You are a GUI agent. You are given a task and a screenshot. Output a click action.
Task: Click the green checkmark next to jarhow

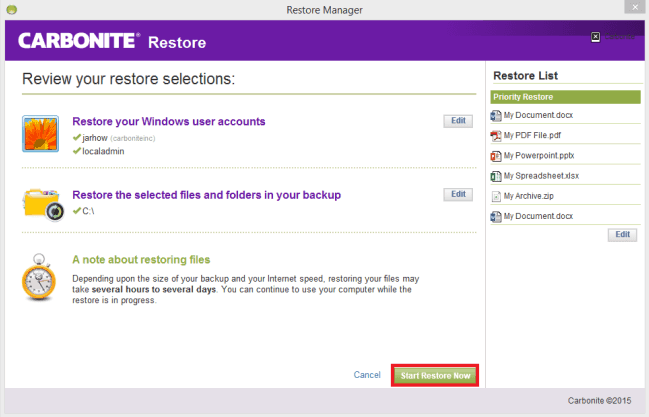coord(77,137)
